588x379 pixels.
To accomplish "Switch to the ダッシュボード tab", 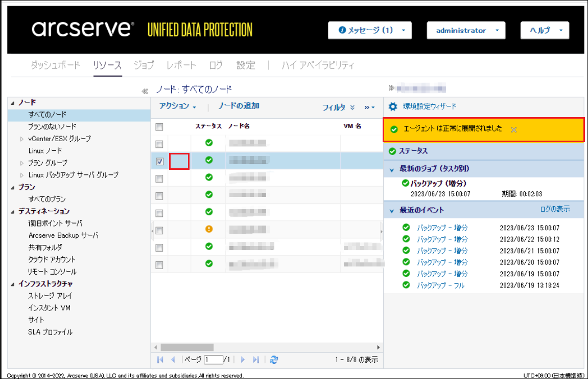I will click(x=56, y=65).
